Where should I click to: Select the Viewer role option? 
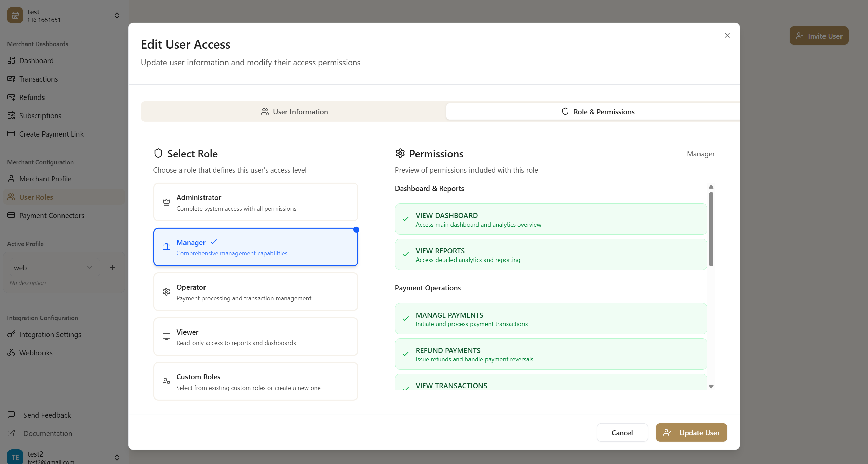click(255, 337)
